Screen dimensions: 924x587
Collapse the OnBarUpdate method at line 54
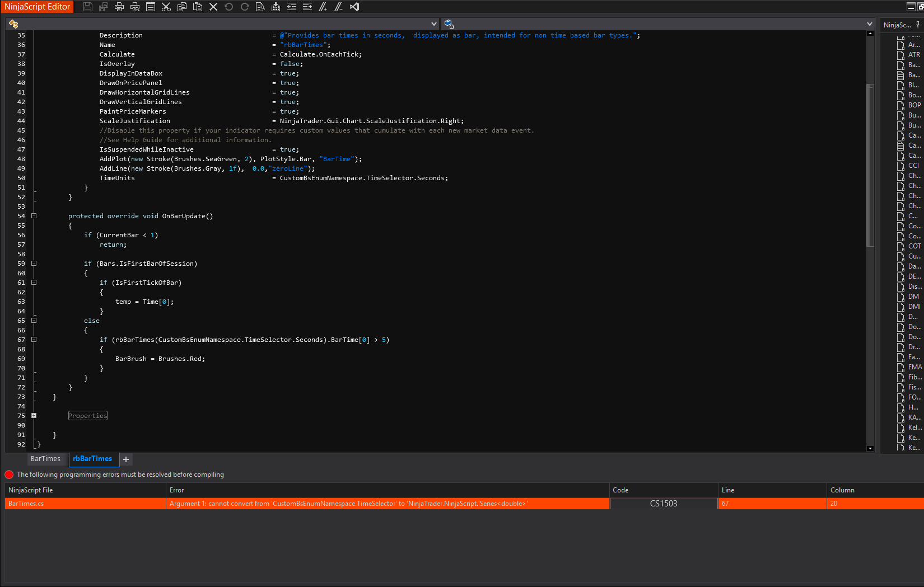34,216
